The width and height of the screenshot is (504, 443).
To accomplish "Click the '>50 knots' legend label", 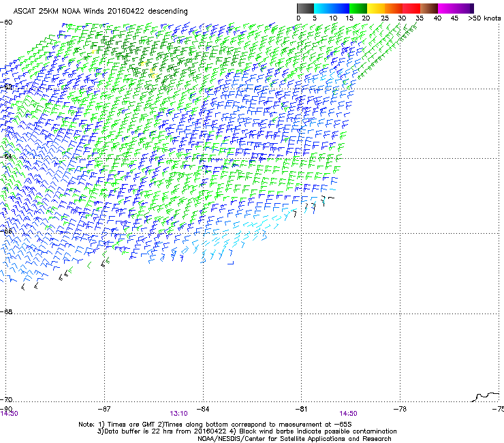I will point(484,18).
